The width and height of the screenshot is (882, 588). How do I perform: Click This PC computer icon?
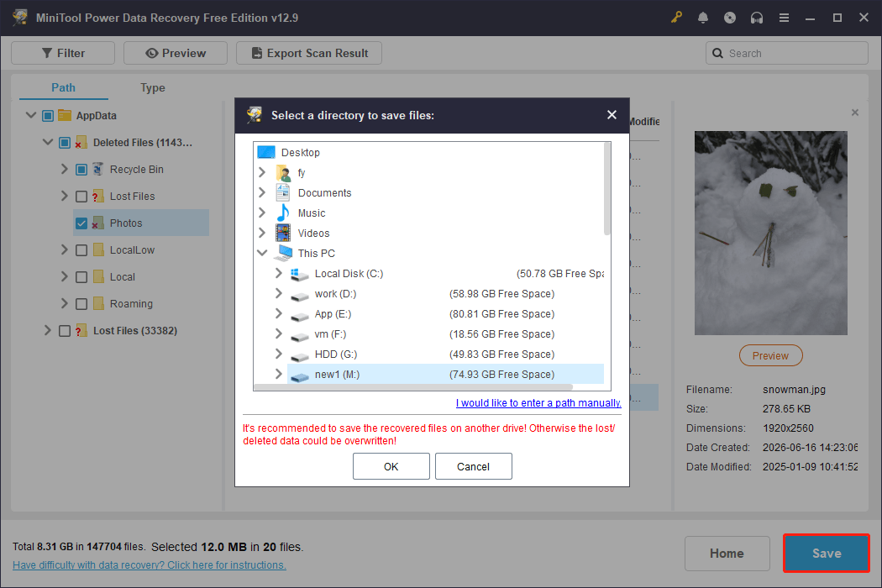(284, 253)
